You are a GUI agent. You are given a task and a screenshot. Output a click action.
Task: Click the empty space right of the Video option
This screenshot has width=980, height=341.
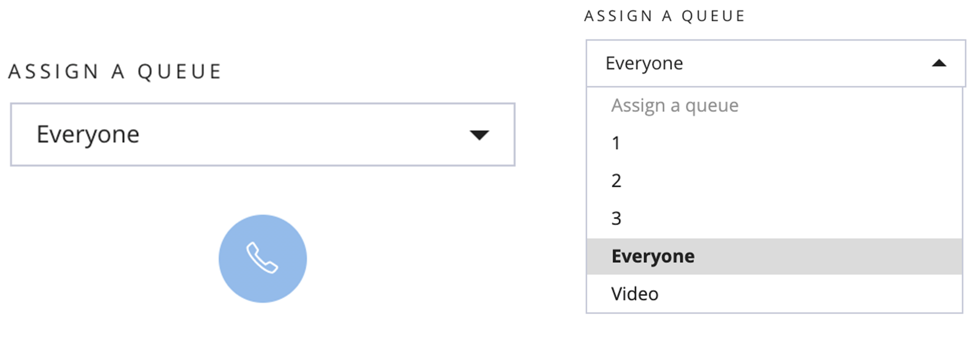point(807,294)
